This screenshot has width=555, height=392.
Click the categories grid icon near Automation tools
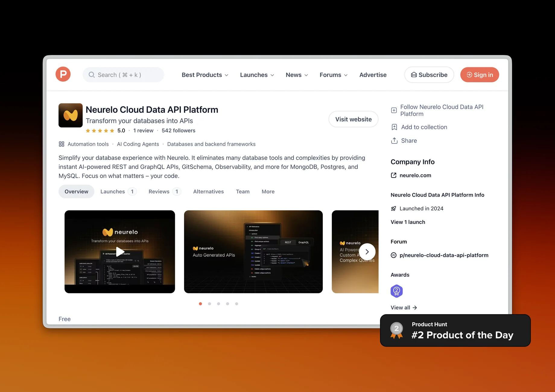(61, 144)
